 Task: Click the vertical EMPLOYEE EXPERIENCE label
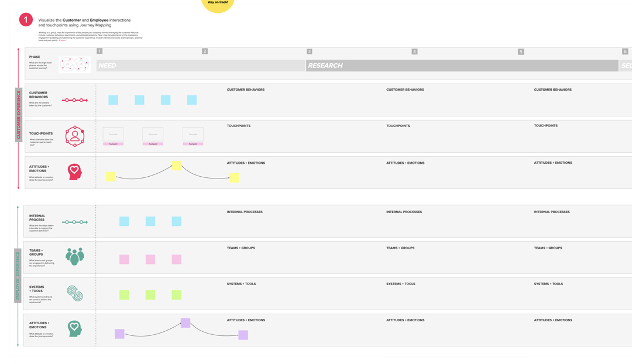point(18,275)
